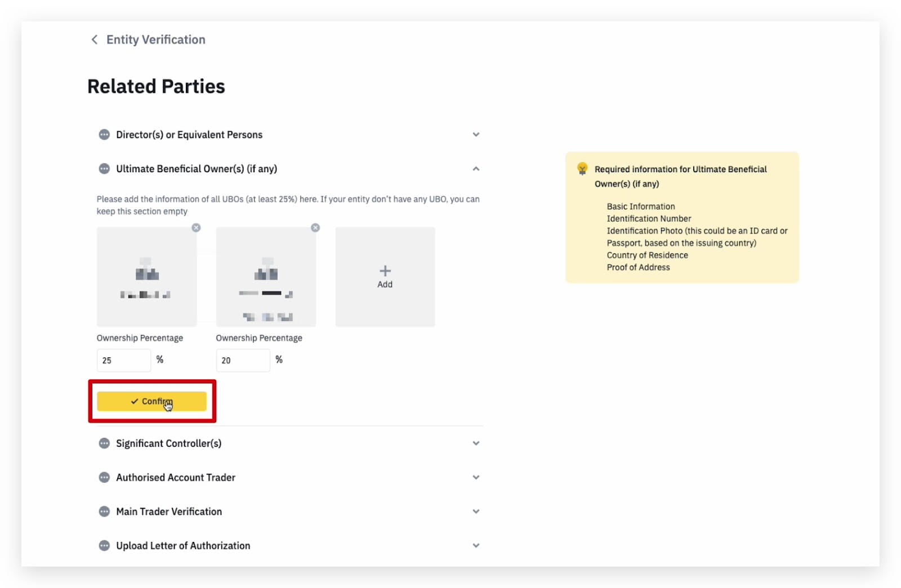Click the status icon beside Upload Letter of Authorization
This screenshot has height=588, width=901.
(x=104, y=546)
